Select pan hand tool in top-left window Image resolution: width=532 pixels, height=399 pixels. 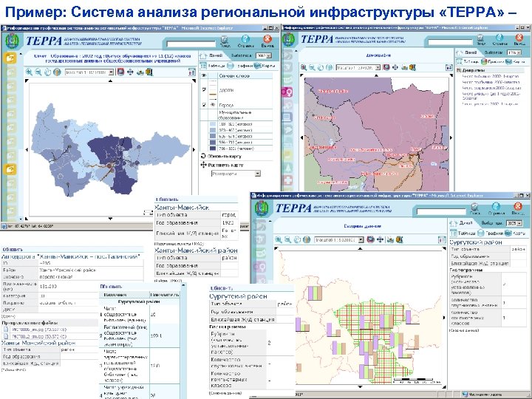[47, 72]
